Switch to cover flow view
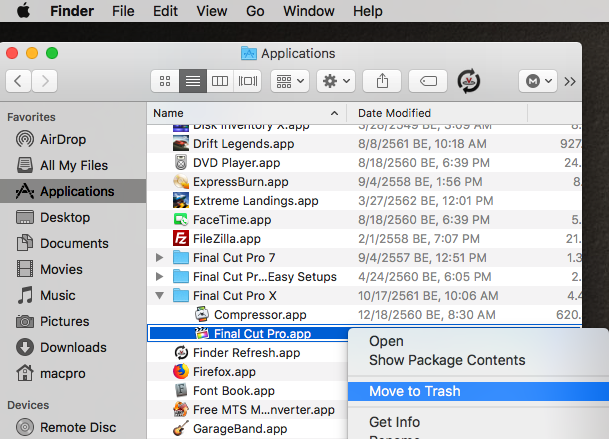The width and height of the screenshot is (609, 439). 247,81
